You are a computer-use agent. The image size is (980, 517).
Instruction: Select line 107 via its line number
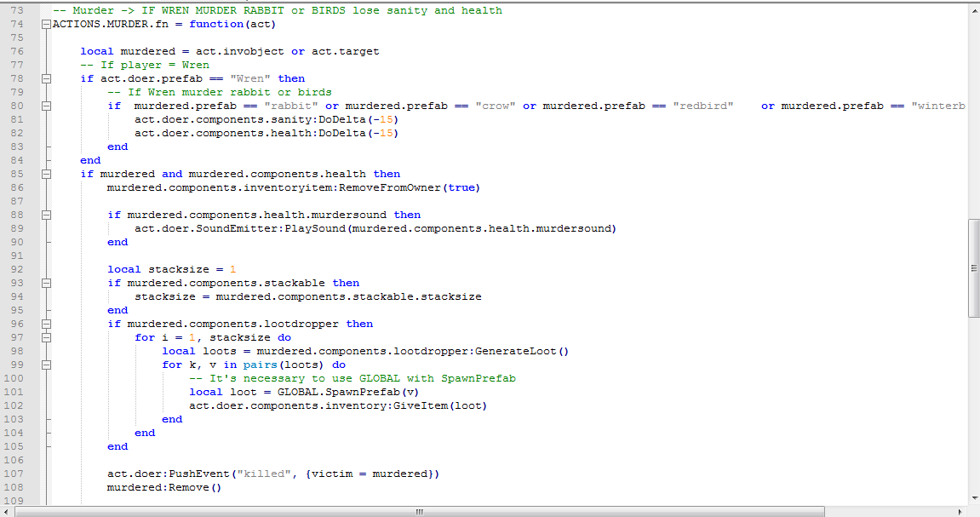pyautogui.click(x=17, y=474)
